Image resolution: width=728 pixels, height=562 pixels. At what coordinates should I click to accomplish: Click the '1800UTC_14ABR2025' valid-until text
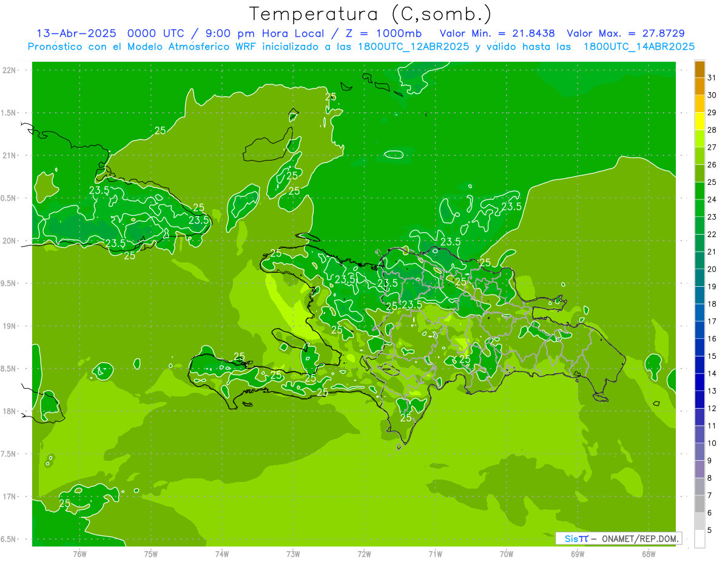click(x=639, y=47)
